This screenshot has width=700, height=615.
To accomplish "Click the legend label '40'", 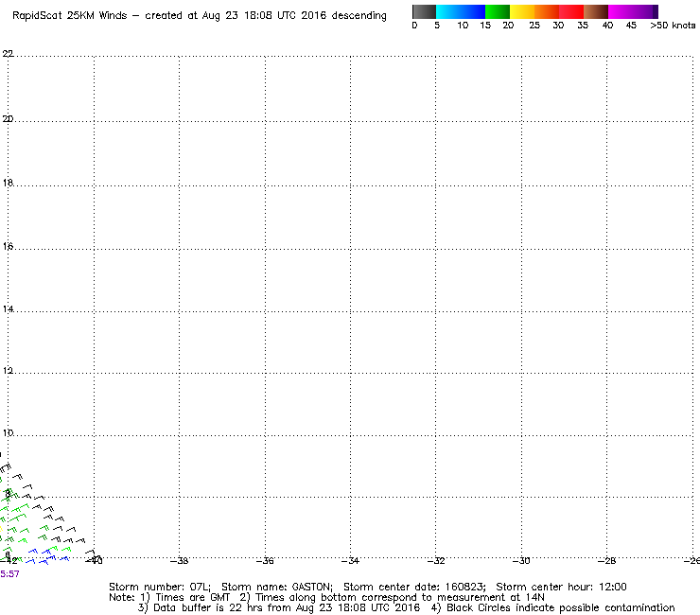I will click(607, 26).
